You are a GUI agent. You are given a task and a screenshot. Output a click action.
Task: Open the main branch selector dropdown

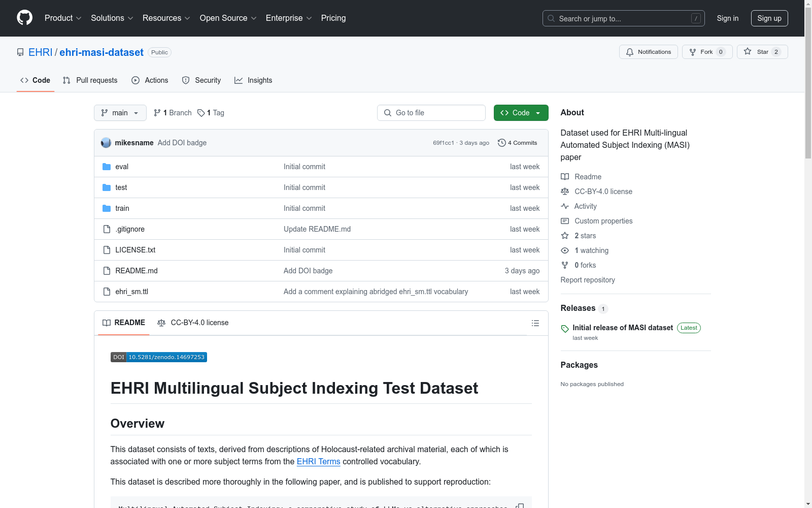(x=120, y=113)
